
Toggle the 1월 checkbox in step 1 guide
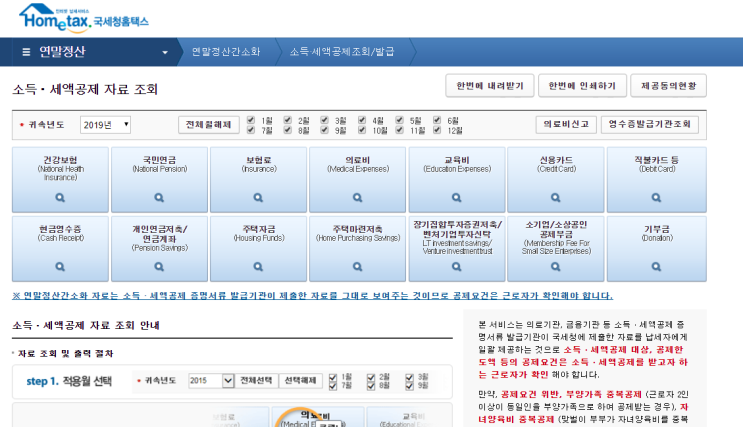pyautogui.click(x=333, y=378)
